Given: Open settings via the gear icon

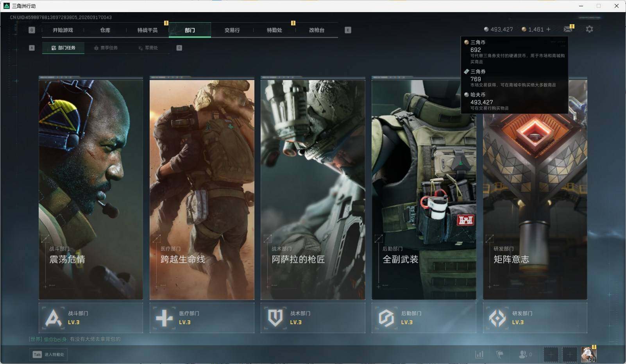Looking at the screenshot, I should point(589,29).
